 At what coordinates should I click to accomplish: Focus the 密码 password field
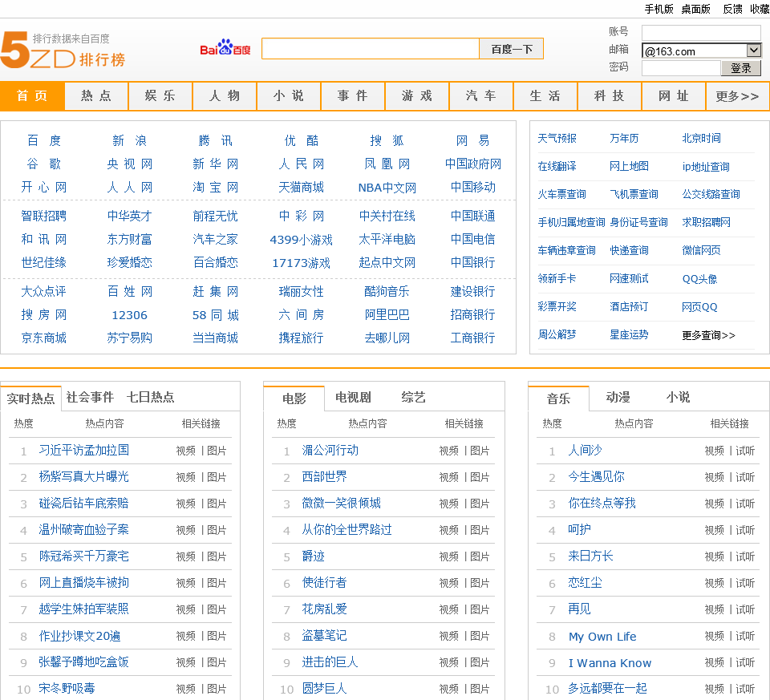pyautogui.click(x=681, y=68)
